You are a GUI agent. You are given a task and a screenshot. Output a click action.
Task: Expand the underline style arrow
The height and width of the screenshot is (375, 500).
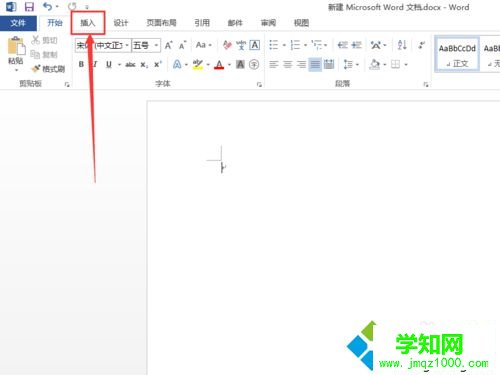119,64
